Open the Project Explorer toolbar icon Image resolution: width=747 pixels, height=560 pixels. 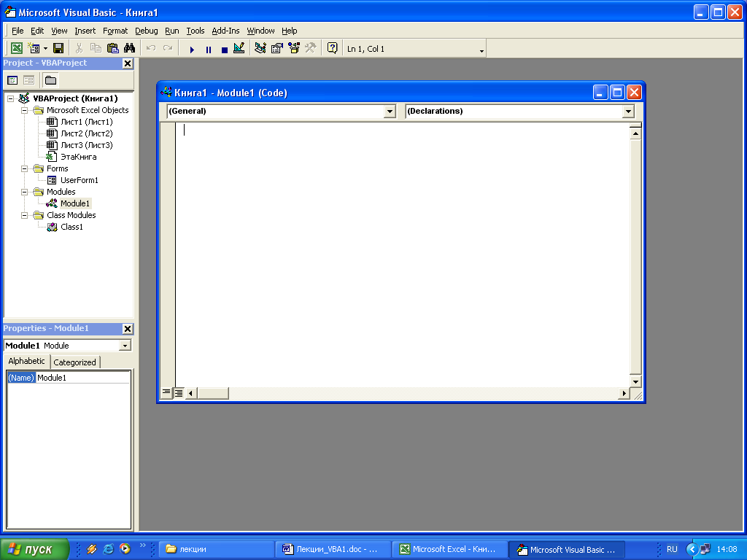point(260,48)
